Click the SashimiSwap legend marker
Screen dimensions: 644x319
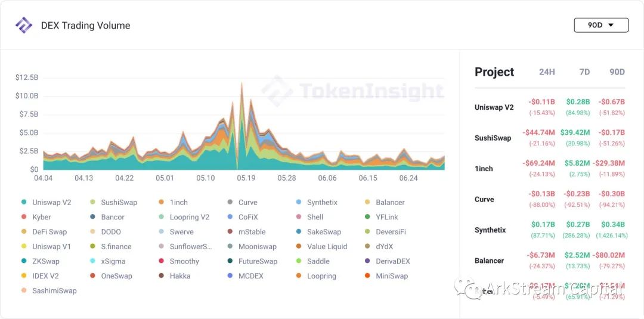tap(24, 290)
